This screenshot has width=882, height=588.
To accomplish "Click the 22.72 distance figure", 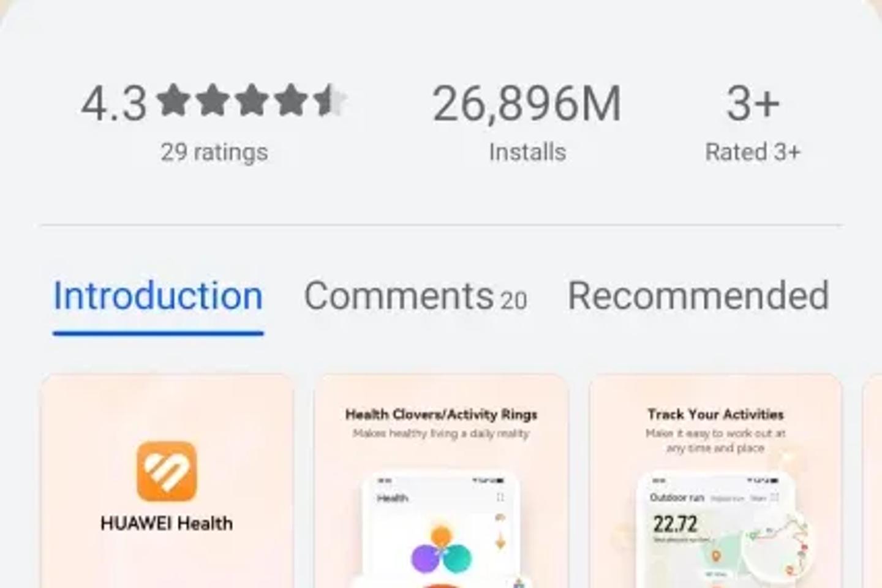I will click(675, 524).
